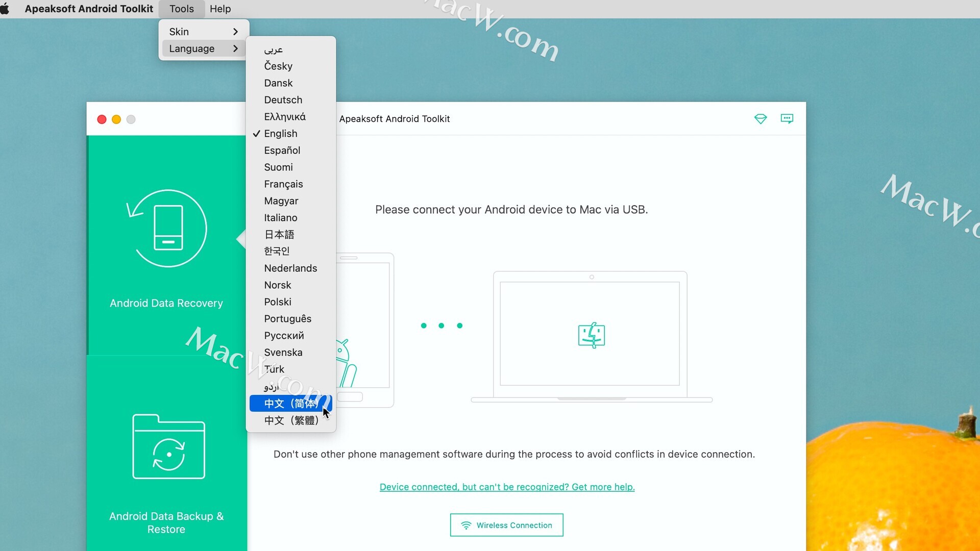980x551 pixels.
Task: Click the diamond purchase icon
Action: 761,119
